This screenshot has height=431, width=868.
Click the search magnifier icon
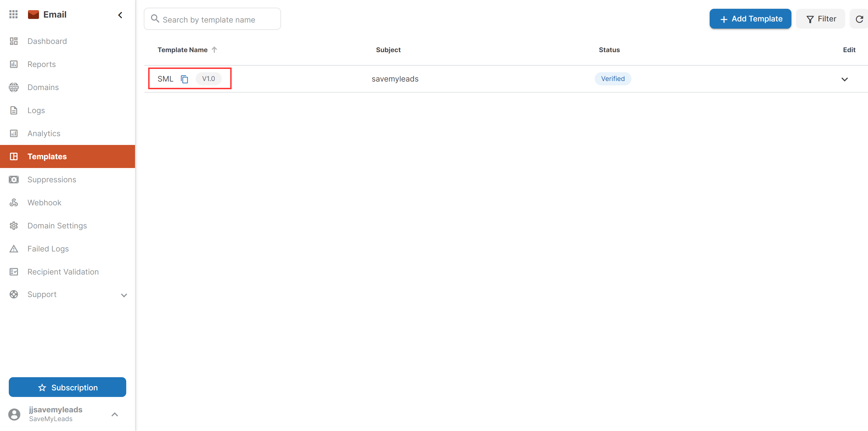point(155,19)
